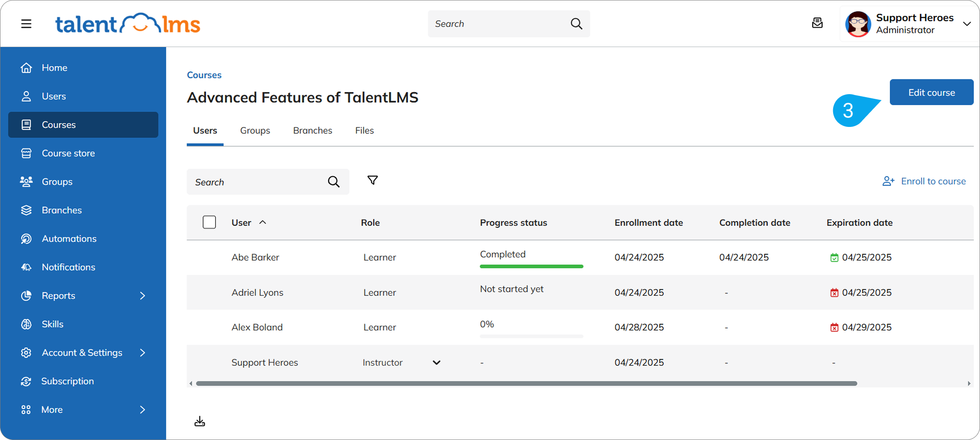Click Abe Barker's green expiration calendar icon

click(x=834, y=257)
